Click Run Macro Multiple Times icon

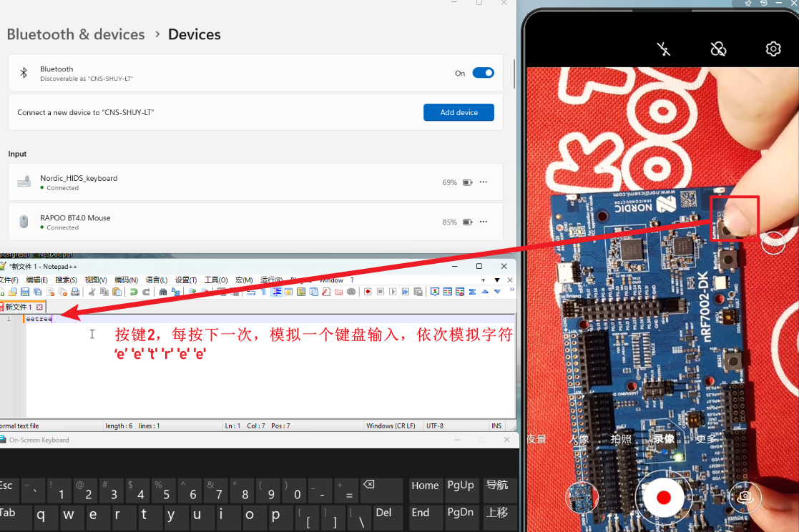click(x=405, y=292)
